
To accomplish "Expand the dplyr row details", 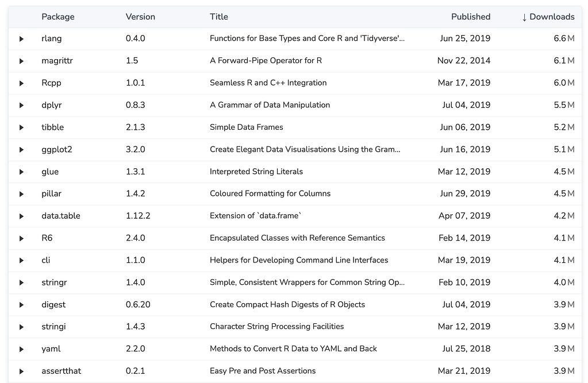I will [21, 106].
